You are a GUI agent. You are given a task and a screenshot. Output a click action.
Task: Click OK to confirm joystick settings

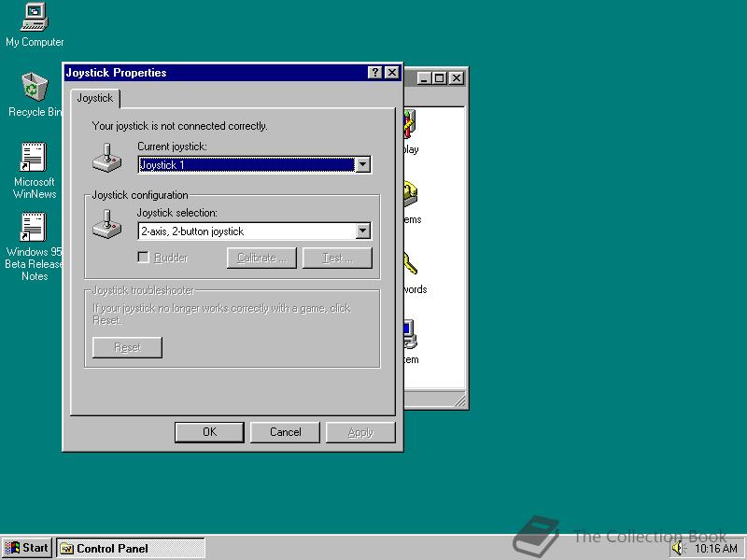coord(209,432)
